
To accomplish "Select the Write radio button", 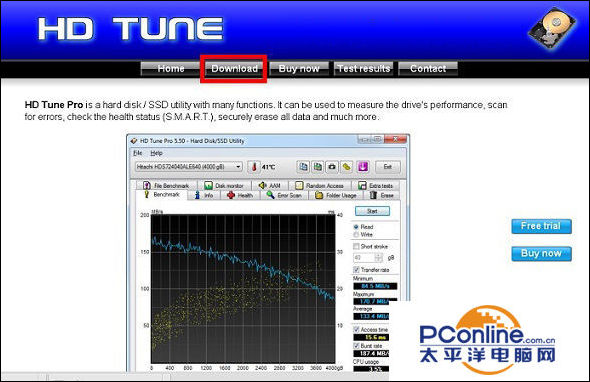I will pos(356,234).
